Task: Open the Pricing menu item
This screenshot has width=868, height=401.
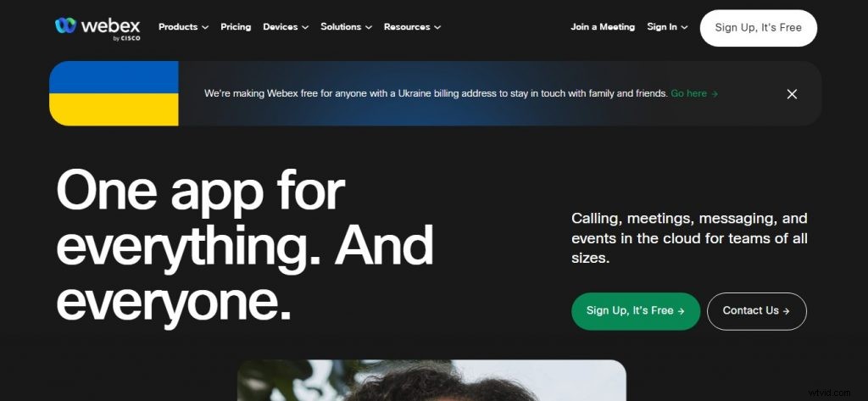Action: point(236,26)
